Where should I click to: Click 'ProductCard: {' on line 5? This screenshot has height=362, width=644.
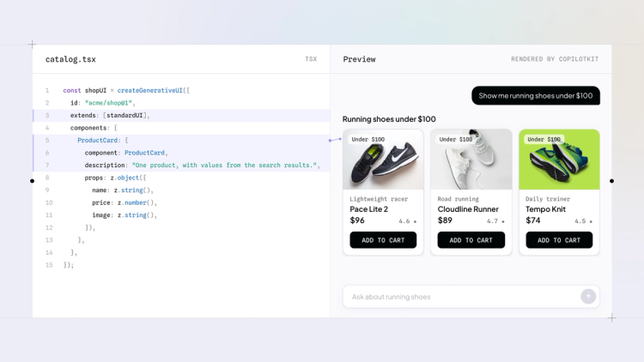click(103, 141)
